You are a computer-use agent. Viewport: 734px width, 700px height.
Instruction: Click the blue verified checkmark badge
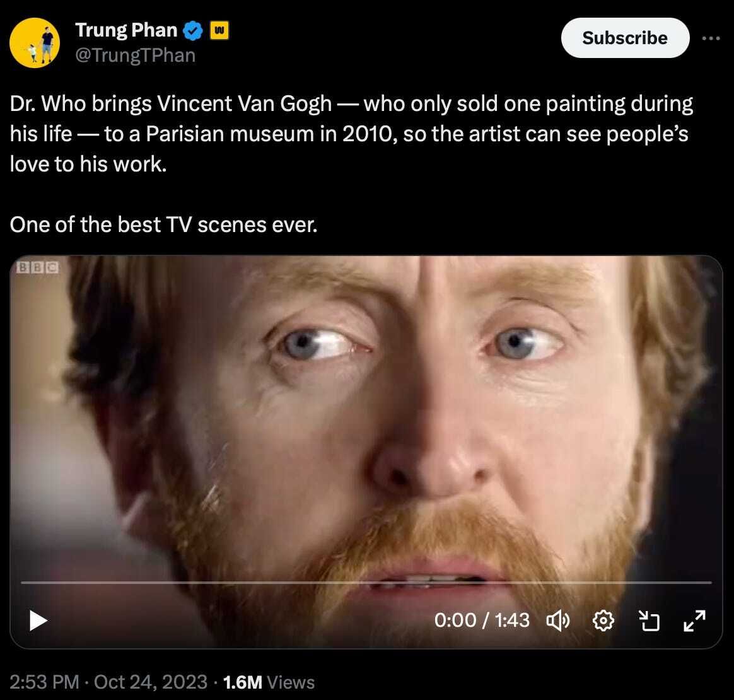click(x=192, y=30)
